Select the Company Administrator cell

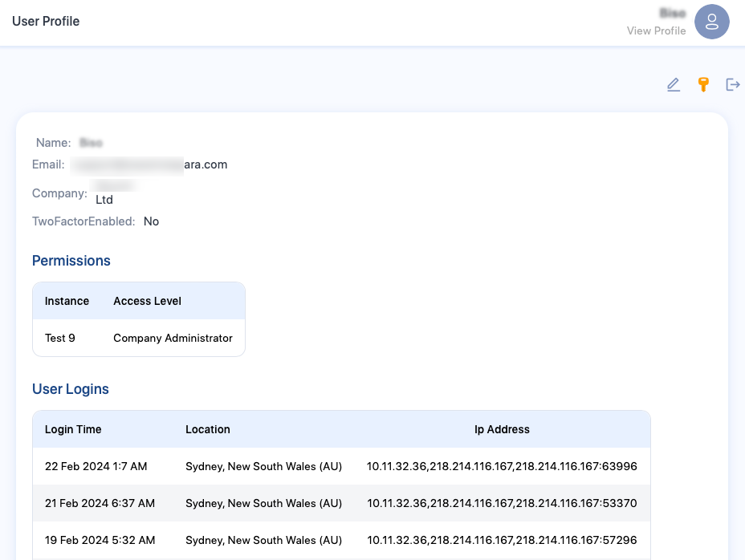click(173, 339)
